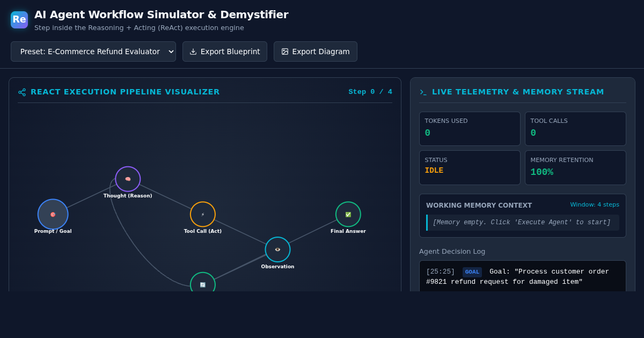The image size is (644, 338).
Task: Click the Live Telemetry & Memory Stream heading
Action: pyautogui.click(x=518, y=92)
